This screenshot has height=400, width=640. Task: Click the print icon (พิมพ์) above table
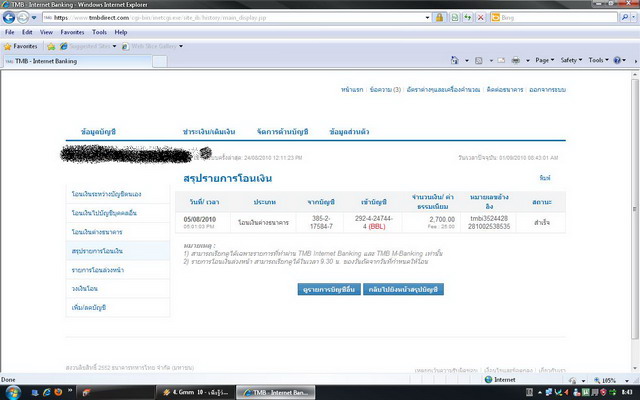(544, 177)
